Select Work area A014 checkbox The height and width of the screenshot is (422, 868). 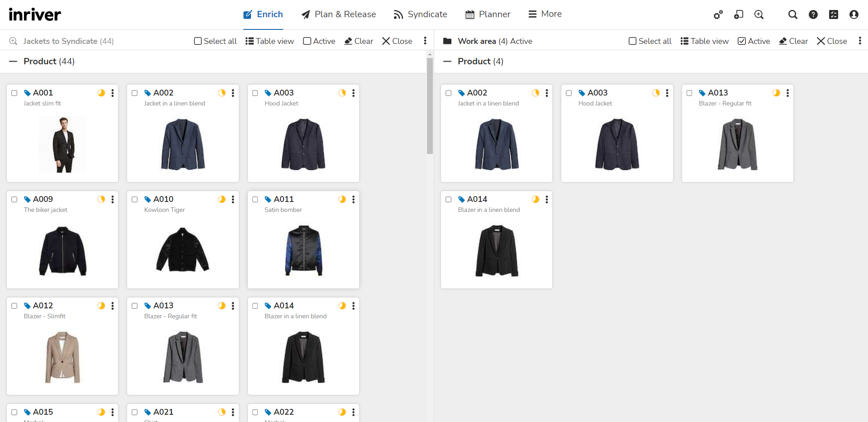coord(449,199)
